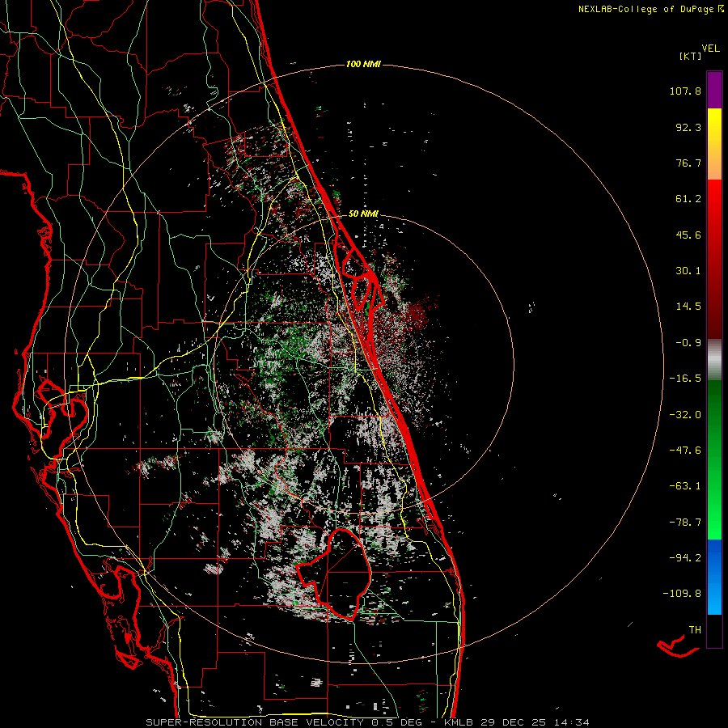Click the -109.8 scale value

[682, 594]
